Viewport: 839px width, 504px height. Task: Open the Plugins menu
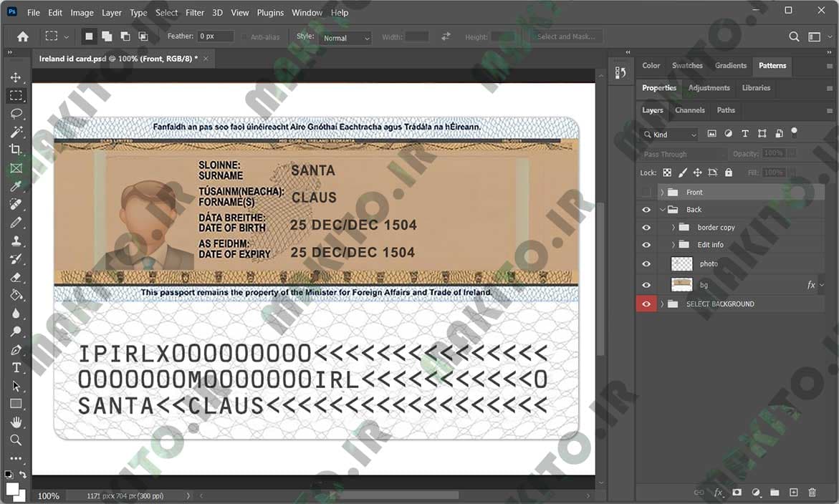[x=270, y=12]
